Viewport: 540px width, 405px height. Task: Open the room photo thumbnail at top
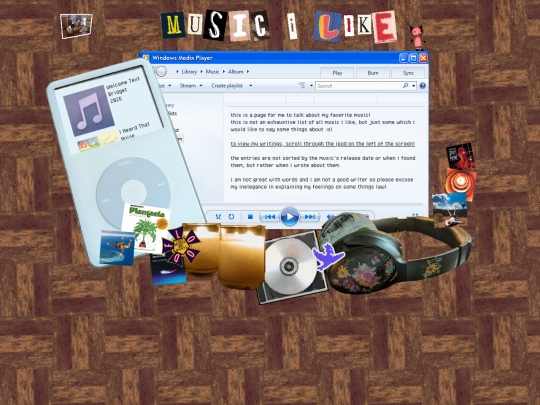(x=76, y=26)
